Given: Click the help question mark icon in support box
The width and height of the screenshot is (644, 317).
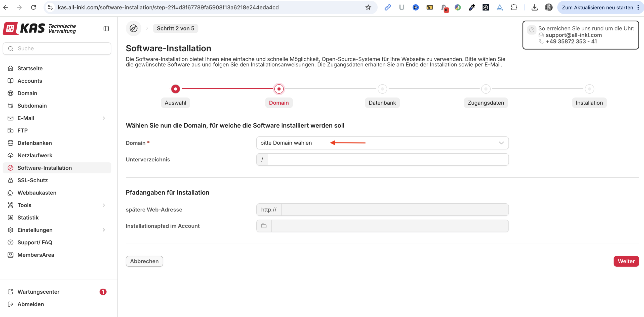Looking at the screenshot, I should point(532,30).
